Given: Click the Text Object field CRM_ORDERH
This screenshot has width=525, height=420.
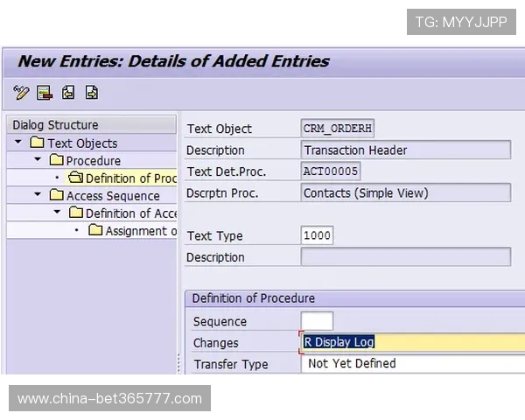Looking at the screenshot, I should pos(338,128).
